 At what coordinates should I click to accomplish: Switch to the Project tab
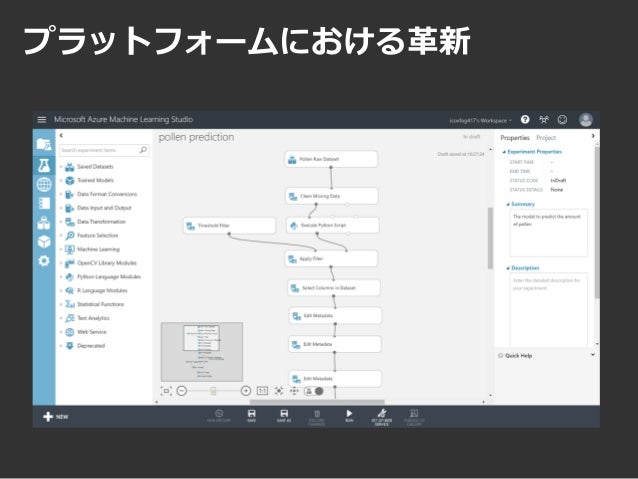click(546, 138)
